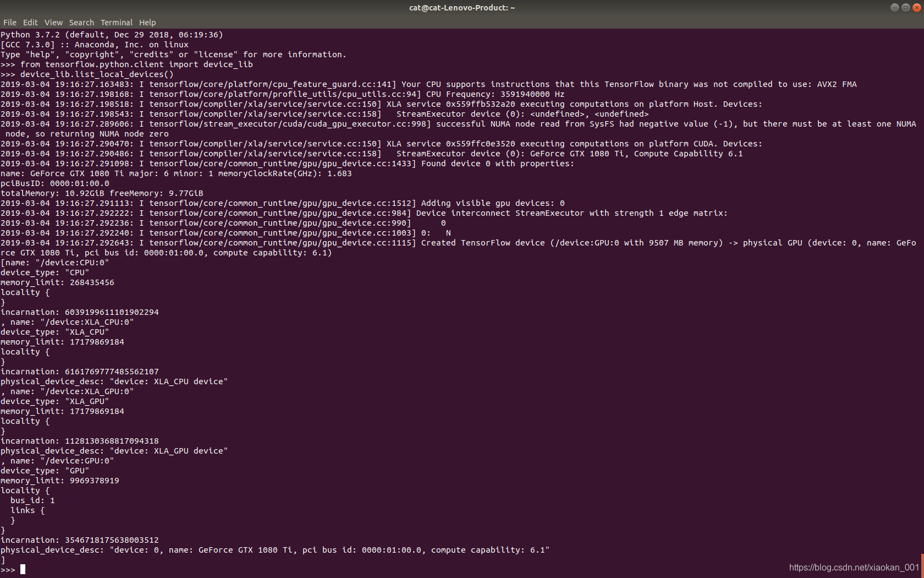This screenshot has height=578, width=924.
Task: Open the Edit menu
Action: tap(30, 23)
